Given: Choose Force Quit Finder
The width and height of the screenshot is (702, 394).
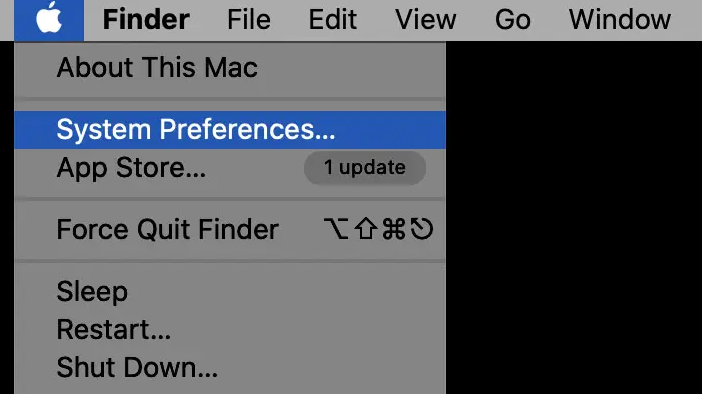Looking at the screenshot, I should click(230, 229).
